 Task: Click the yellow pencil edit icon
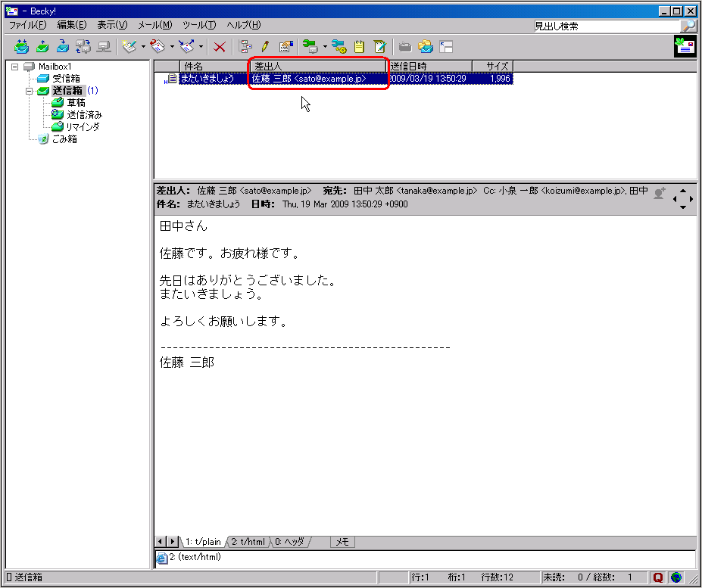[265, 47]
